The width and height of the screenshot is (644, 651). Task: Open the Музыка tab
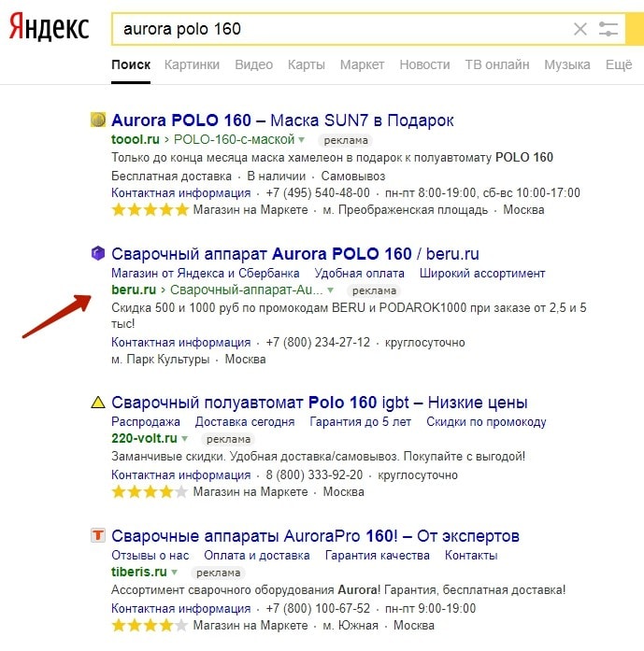pyautogui.click(x=567, y=64)
